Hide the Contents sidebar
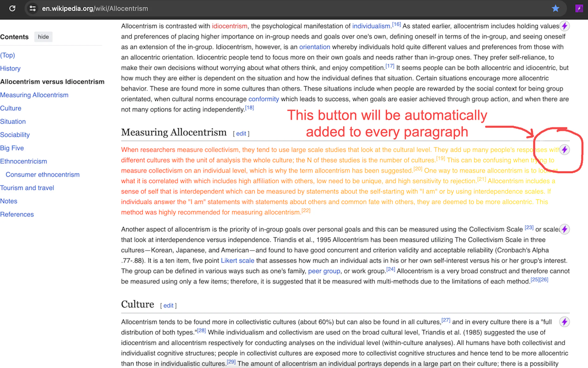 coord(43,37)
